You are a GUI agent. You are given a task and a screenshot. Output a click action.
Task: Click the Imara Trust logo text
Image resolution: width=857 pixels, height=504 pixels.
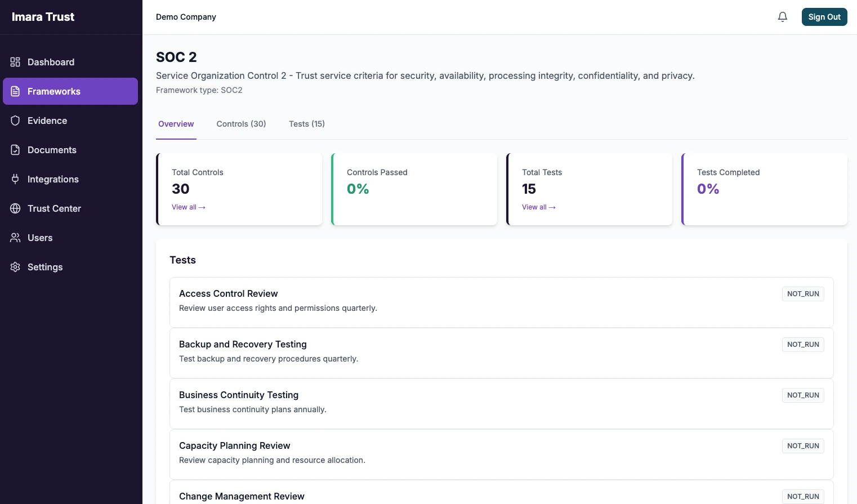point(43,17)
